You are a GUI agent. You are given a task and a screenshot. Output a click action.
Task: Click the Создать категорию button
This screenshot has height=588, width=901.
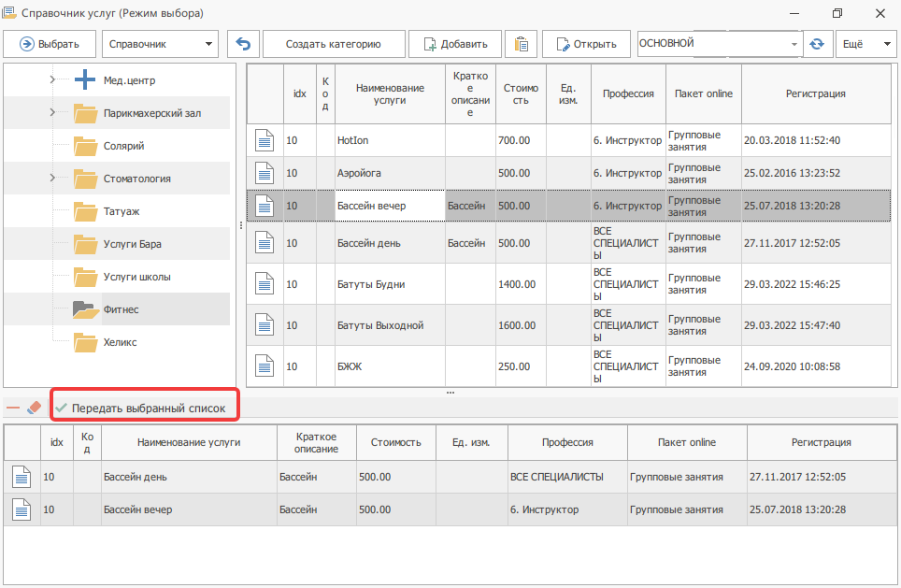tap(334, 44)
